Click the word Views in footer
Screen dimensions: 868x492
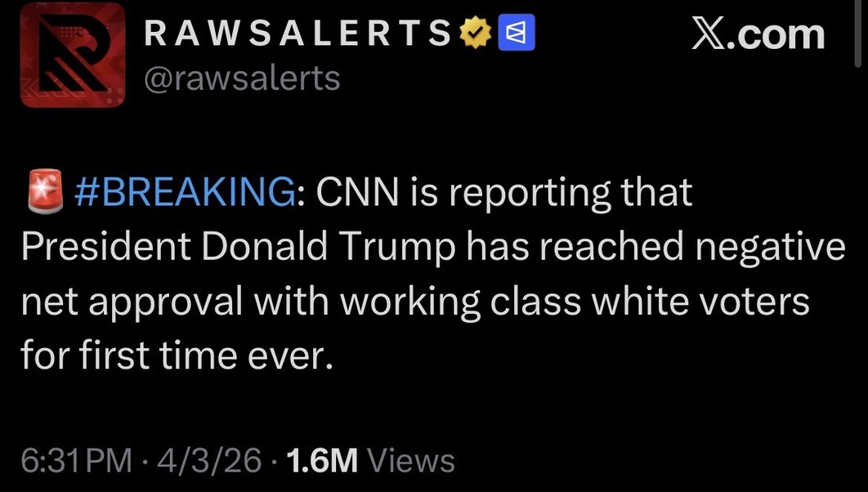click(411, 461)
